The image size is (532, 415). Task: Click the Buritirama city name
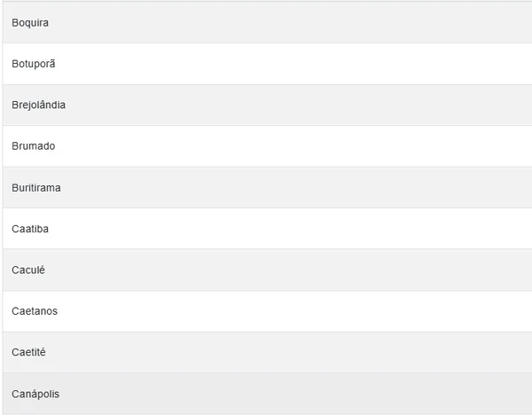tap(36, 188)
